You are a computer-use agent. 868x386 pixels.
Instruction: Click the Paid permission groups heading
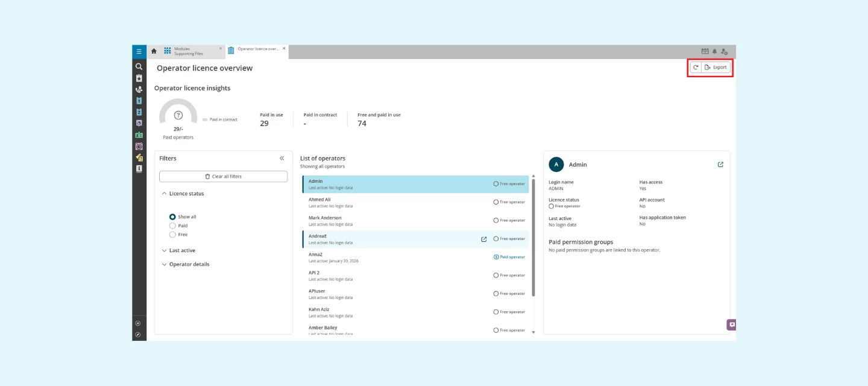coord(581,242)
